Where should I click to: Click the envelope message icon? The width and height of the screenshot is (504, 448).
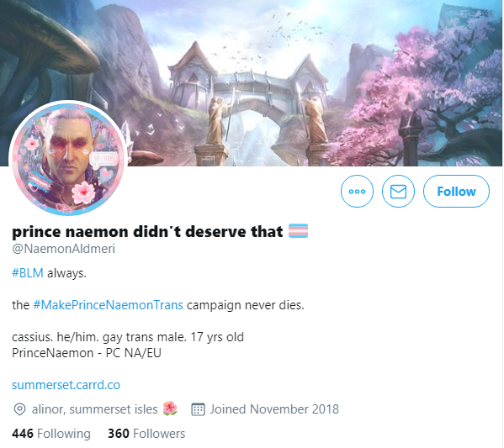(x=398, y=191)
